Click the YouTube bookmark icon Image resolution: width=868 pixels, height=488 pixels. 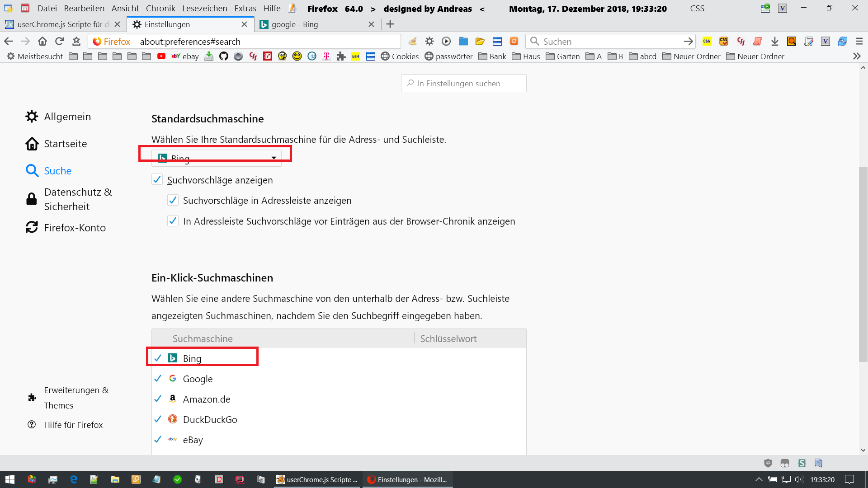pyautogui.click(x=161, y=56)
